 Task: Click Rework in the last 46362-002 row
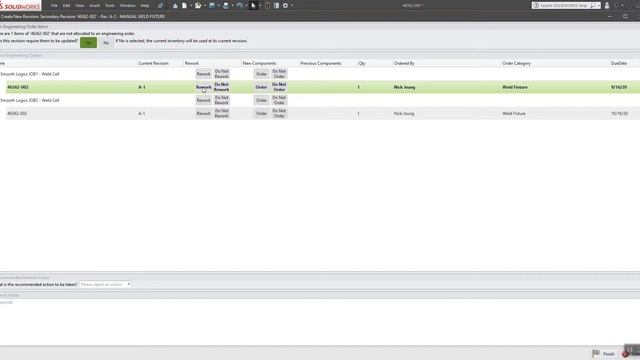(x=203, y=113)
